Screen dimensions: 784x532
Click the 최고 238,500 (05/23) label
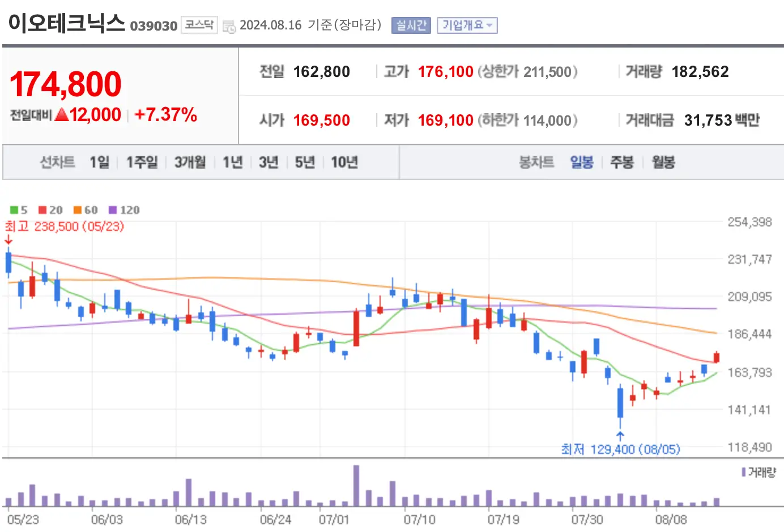[x=65, y=226]
